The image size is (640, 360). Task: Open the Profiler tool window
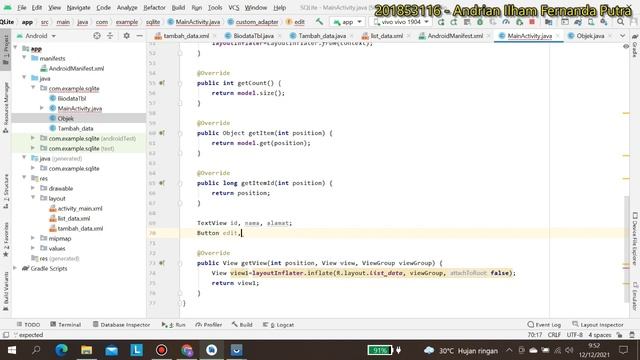coord(209,324)
